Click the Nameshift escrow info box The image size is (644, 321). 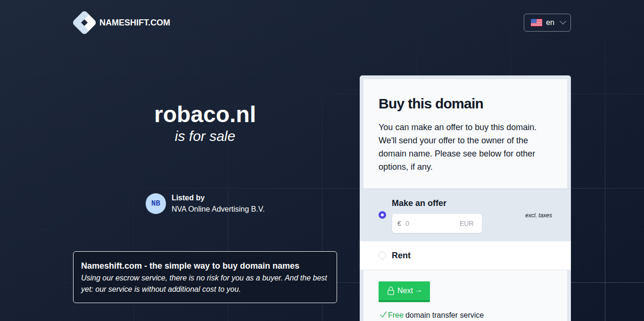(205, 277)
